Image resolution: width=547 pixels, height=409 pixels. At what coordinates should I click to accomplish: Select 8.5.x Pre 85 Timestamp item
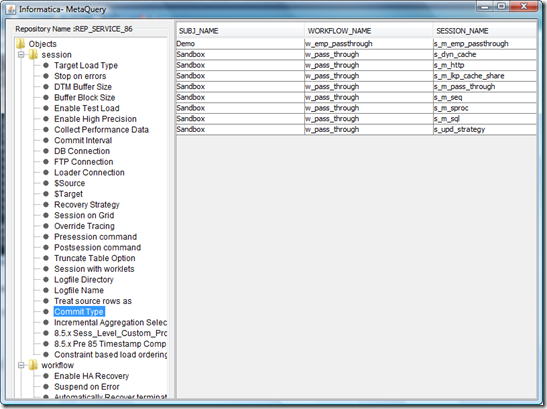pos(110,344)
